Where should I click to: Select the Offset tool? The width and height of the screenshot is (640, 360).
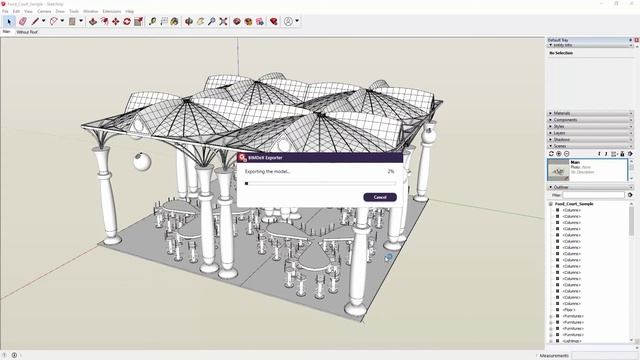[104, 22]
